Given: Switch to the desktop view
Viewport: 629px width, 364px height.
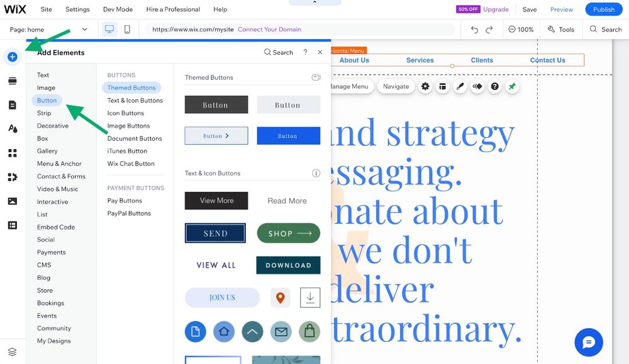Looking at the screenshot, I should coord(109,30).
